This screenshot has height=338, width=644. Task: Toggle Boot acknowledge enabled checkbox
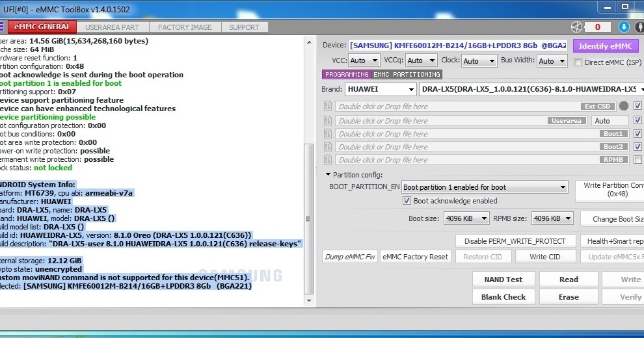(x=407, y=201)
